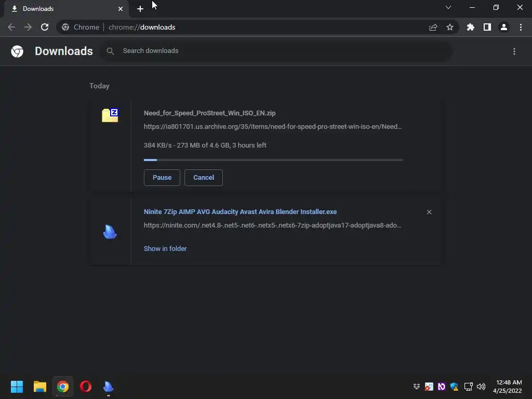Restore down the Chrome window

pyautogui.click(x=496, y=7)
